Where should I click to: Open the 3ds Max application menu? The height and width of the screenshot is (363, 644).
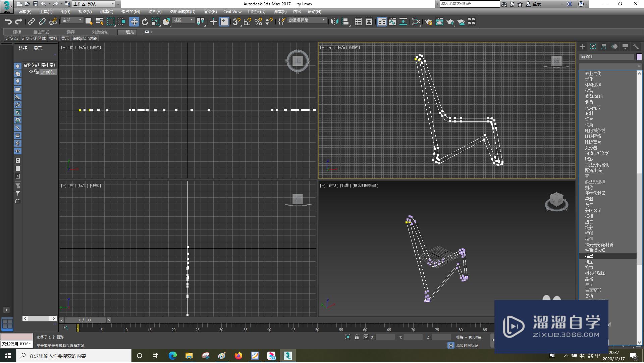click(6, 6)
